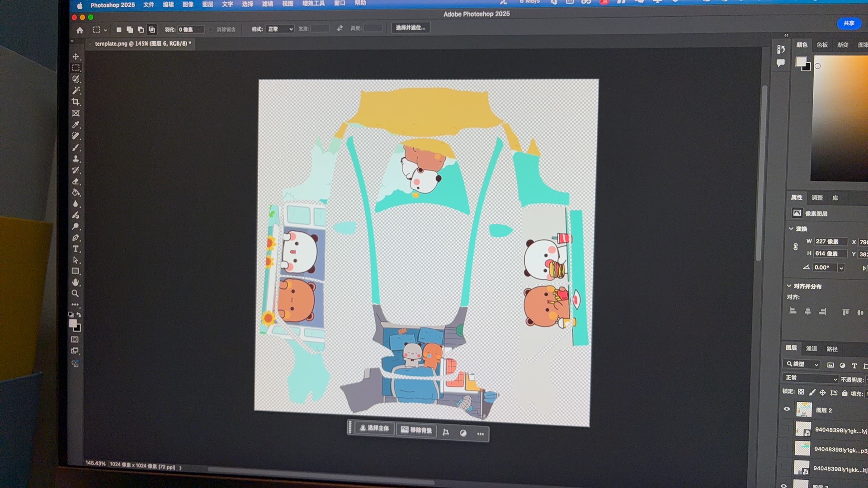
Task: Click the foreground color swatch in Color panel
Action: pyautogui.click(x=801, y=61)
